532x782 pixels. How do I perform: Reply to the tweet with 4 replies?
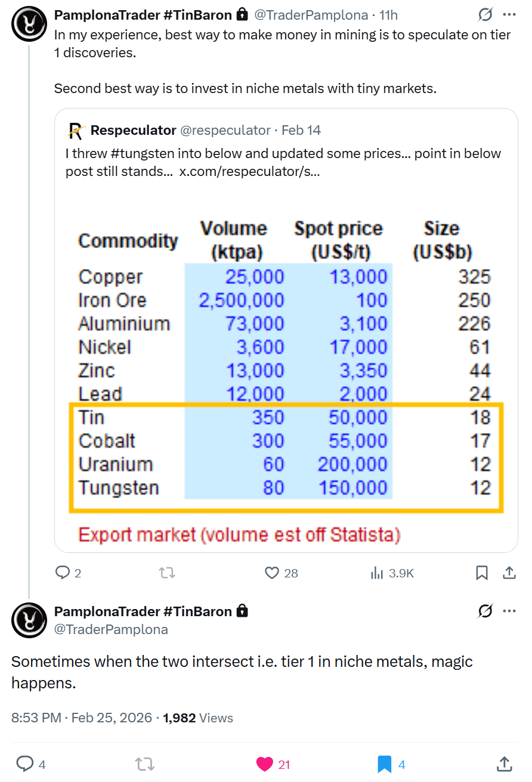pyautogui.click(x=25, y=764)
